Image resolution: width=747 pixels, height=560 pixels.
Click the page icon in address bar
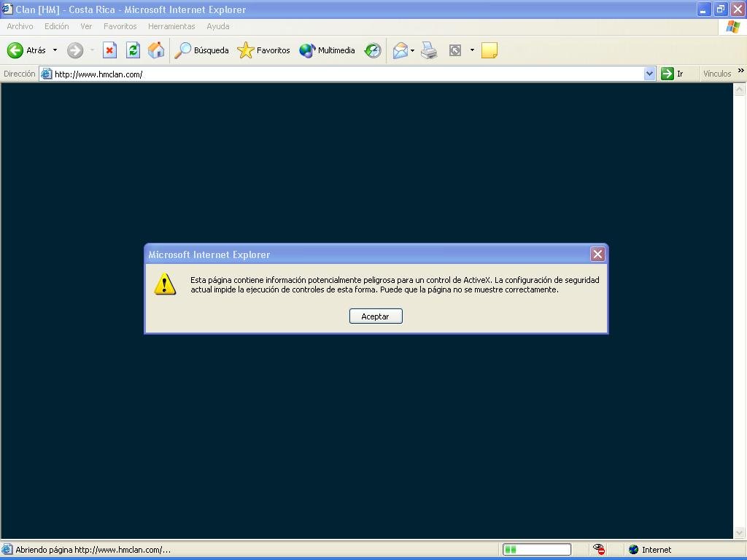(x=46, y=74)
